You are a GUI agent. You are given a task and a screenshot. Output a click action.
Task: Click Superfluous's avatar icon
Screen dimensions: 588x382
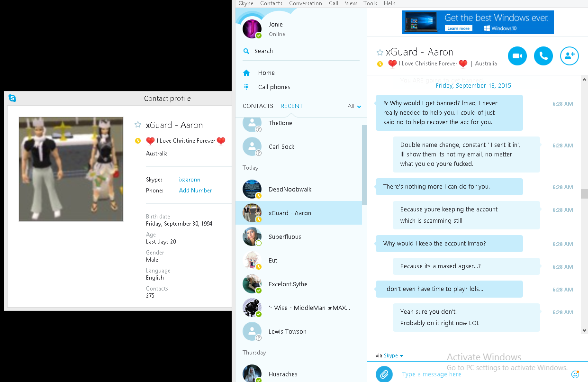[252, 236]
